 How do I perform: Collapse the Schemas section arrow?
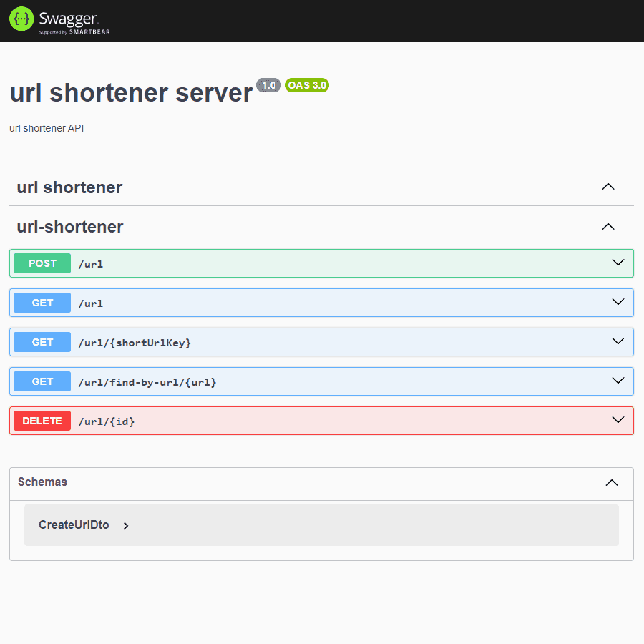(x=612, y=482)
